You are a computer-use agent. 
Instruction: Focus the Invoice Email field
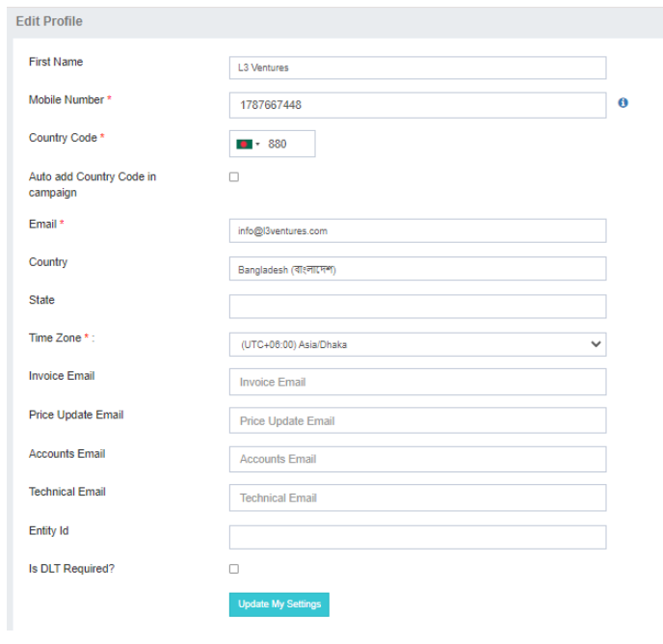[x=417, y=382]
